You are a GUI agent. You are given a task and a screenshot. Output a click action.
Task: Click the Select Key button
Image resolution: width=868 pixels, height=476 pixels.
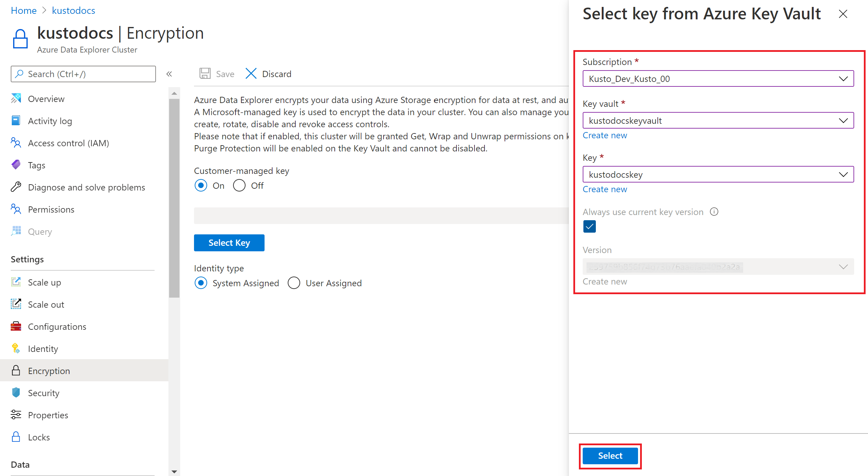pyautogui.click(x=229, y=243)
